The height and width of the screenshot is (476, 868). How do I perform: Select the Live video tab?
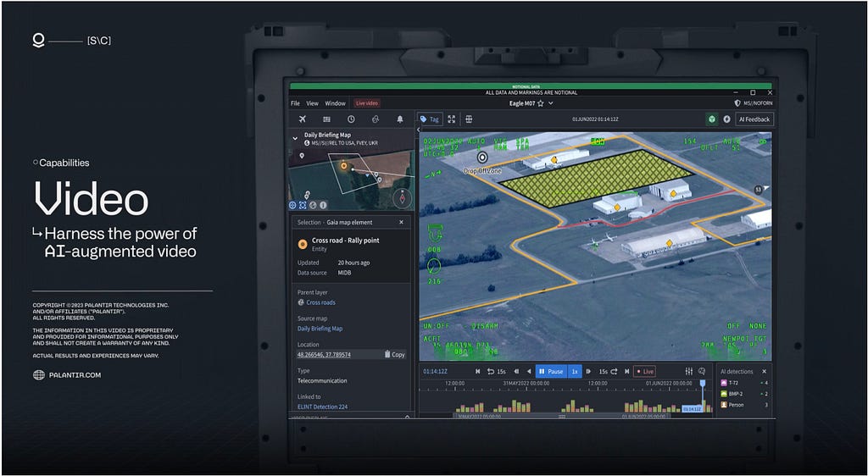click(x=367, y=103)
